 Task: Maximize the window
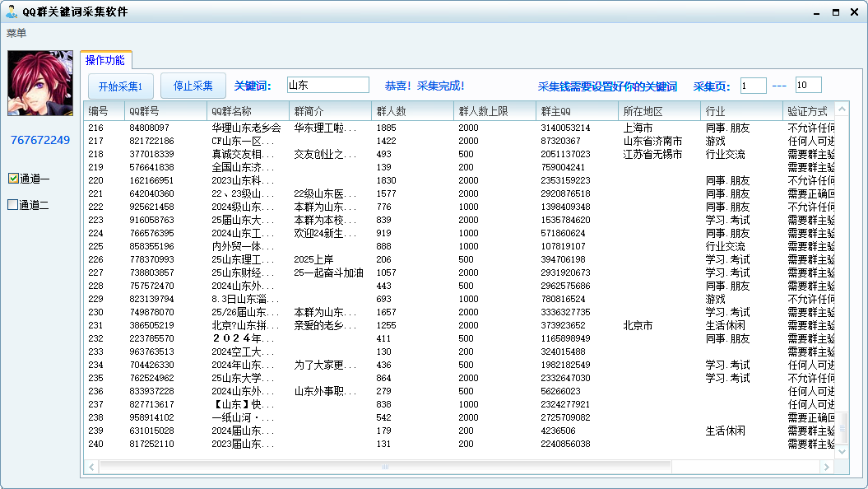pyautogui.click(x=836, y=12)
